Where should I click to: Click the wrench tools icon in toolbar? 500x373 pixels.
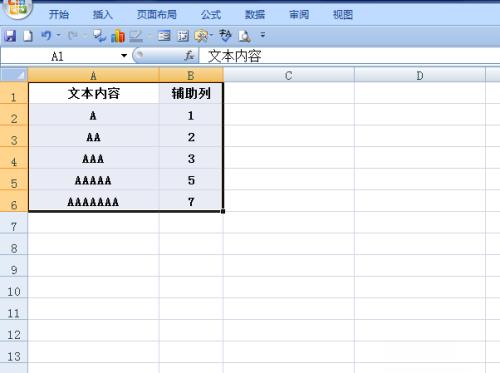pyautogui.click(x=201, y=36)
